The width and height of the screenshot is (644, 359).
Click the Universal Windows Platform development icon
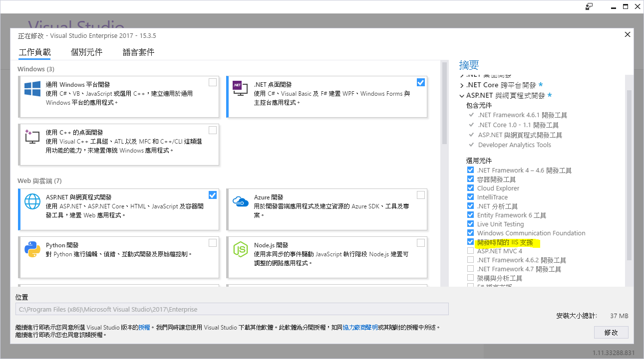click(x=32, y=89)
